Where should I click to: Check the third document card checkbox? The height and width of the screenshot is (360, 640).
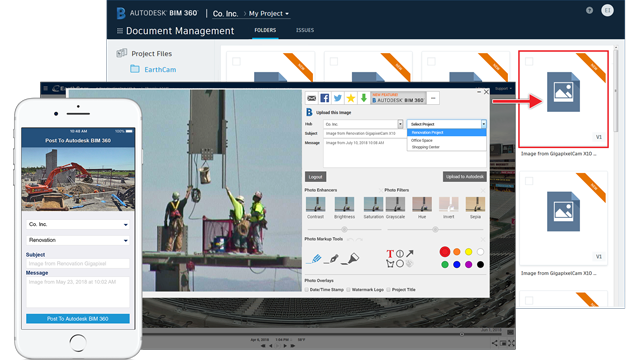(x=431, y=62)
